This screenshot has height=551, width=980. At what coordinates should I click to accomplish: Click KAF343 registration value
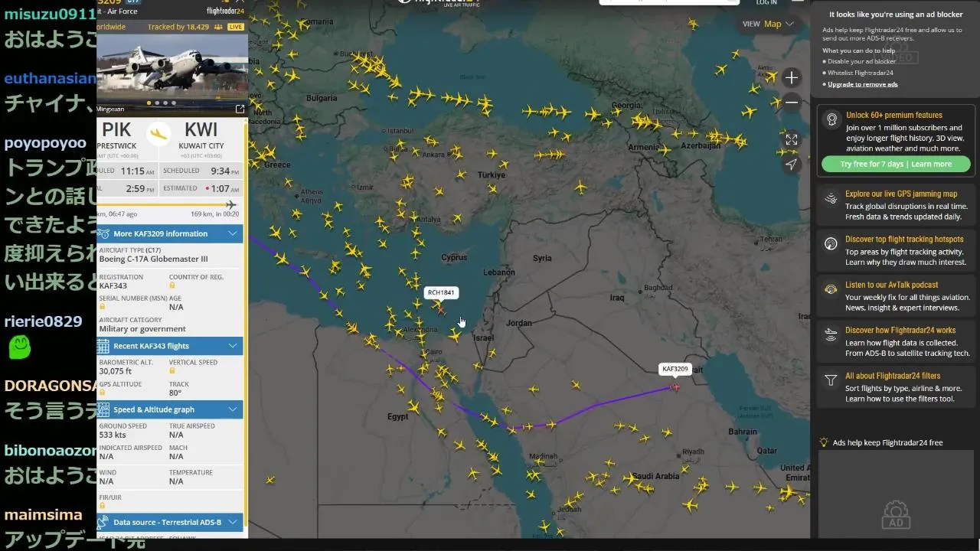click(x=113, y=285)
